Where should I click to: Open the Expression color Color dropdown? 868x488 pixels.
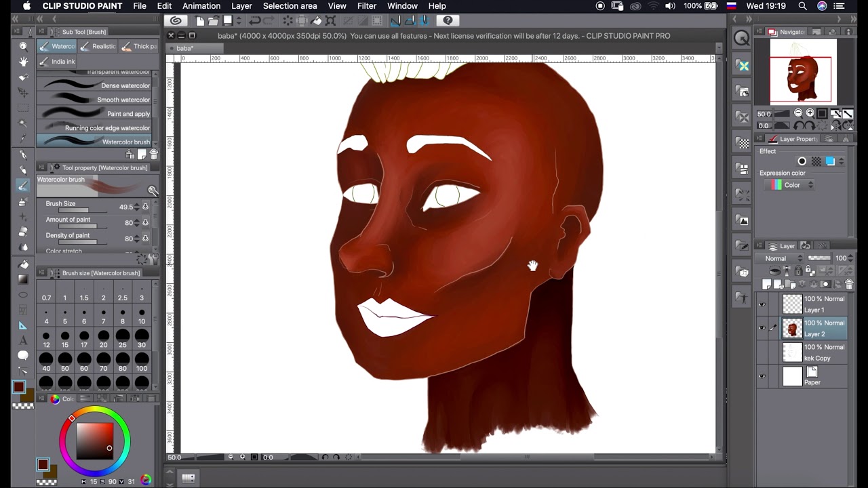pyautogui.click(x=791, y=185)
